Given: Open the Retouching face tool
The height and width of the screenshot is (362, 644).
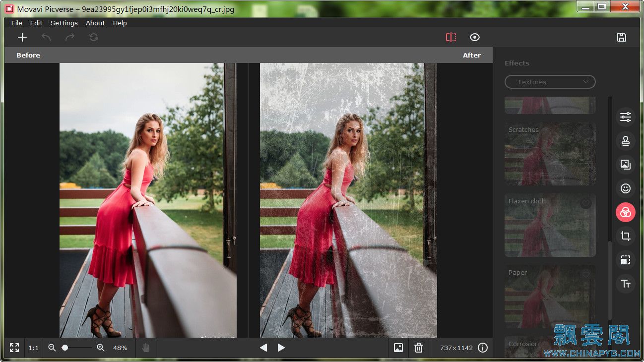Looking at the screenshot, I should point(626,188).
